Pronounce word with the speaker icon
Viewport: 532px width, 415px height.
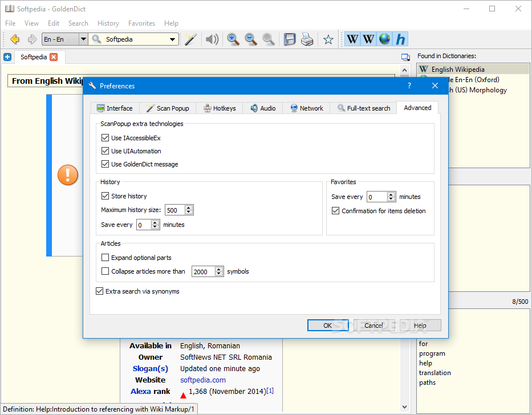212,39
